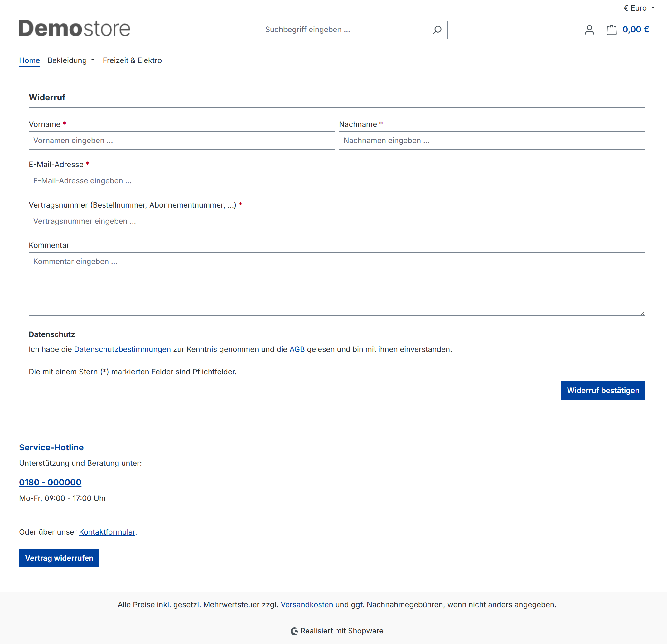Grab the Kommentar textarea resize handle
667x644 pixels.
[642, 313]
